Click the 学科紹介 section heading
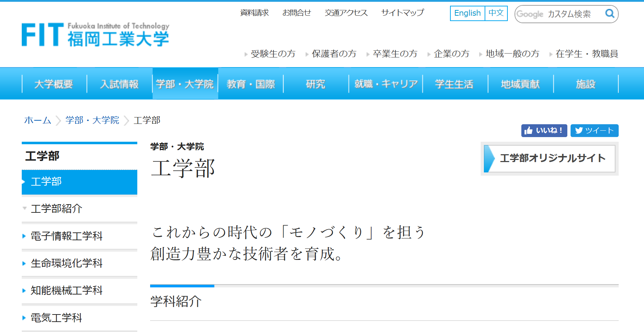 176,302
